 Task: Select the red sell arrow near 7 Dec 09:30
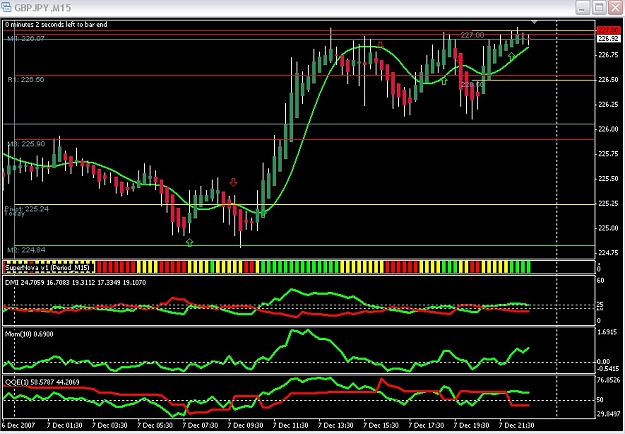coord(233,183)
